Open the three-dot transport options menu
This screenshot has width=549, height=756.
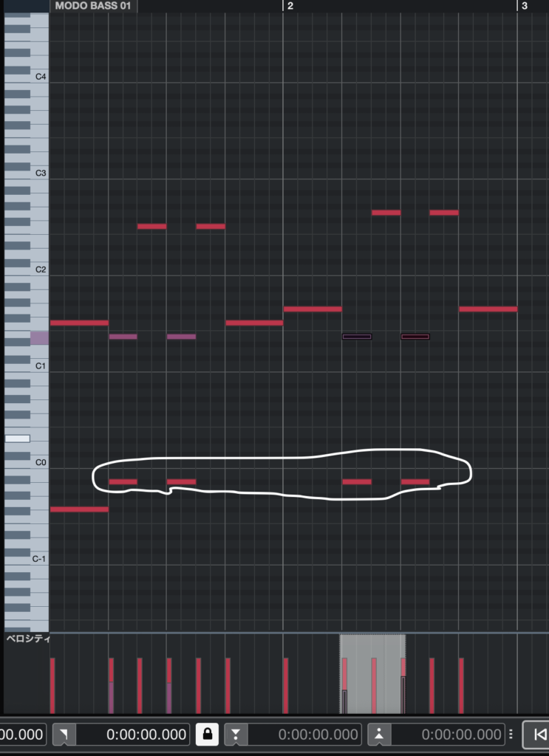511,735
